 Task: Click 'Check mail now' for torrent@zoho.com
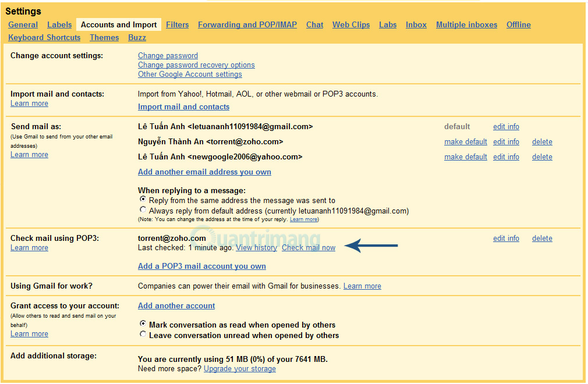pyautogui.click(x=308, y=247)
